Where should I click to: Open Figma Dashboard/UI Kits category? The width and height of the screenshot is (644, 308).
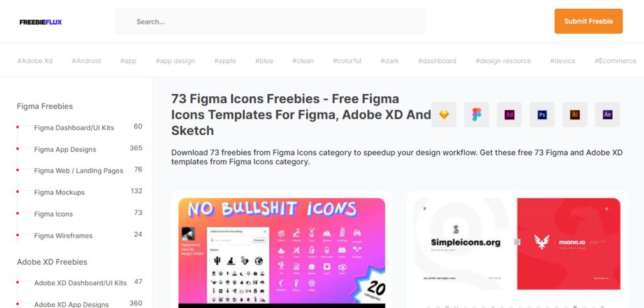(x=74, y=128)
